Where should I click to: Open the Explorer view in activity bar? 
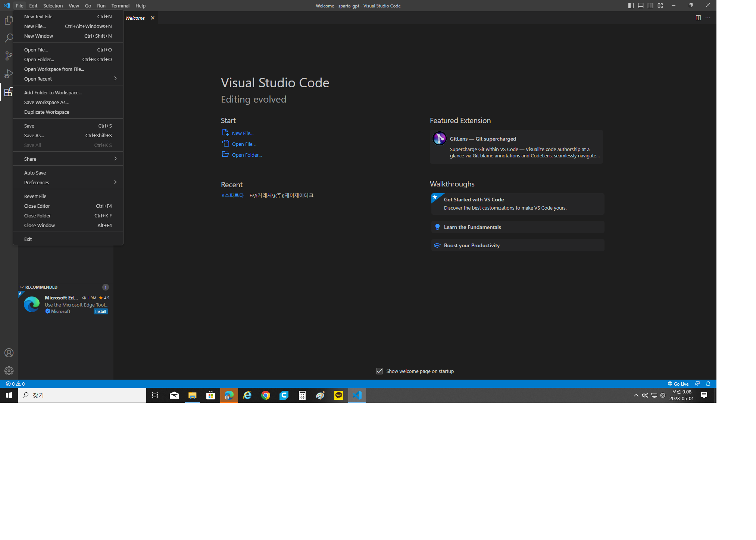pyautogui.click(x=9, y=20)
